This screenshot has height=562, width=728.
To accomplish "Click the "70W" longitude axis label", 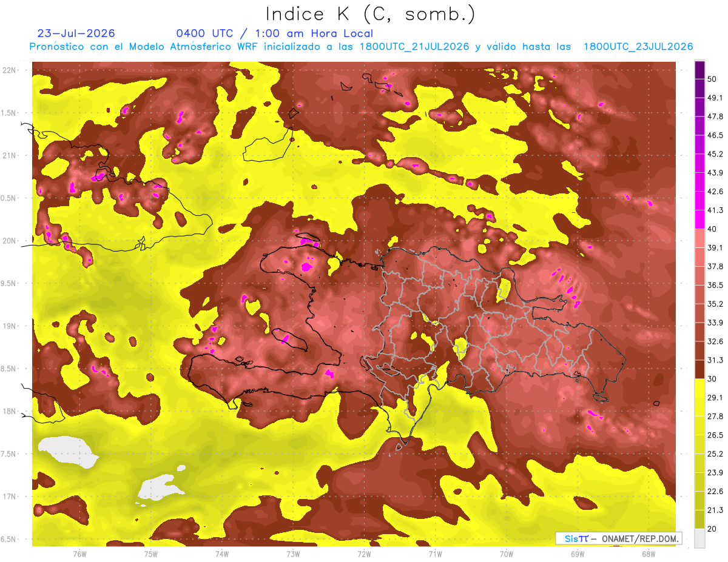I will click(507, 554).
